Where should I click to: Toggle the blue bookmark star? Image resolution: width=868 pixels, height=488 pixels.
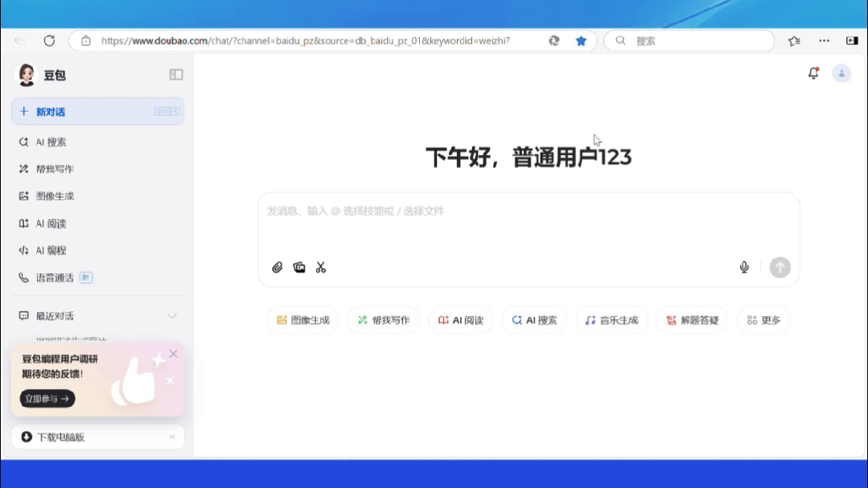(581, 40)
